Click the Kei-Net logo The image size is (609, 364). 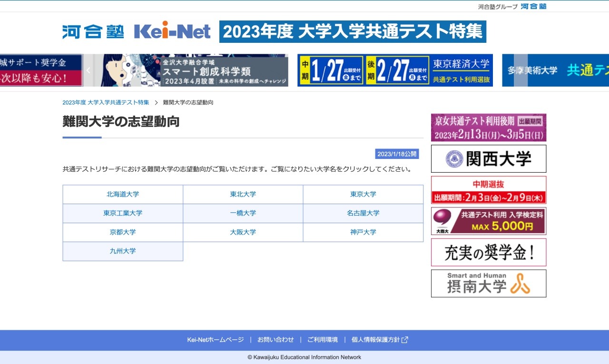pyautogui.click(x=172, y=31)
